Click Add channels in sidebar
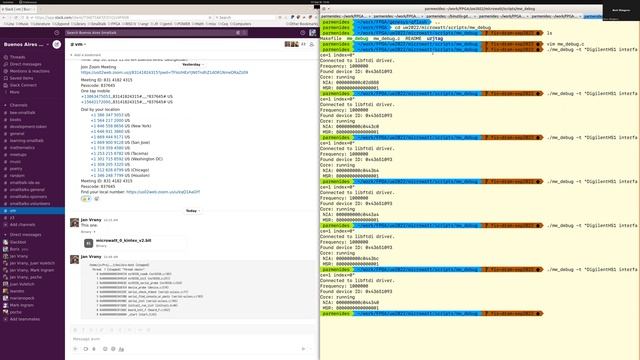This screenshot has height=360, width=640. coord(22,225)
